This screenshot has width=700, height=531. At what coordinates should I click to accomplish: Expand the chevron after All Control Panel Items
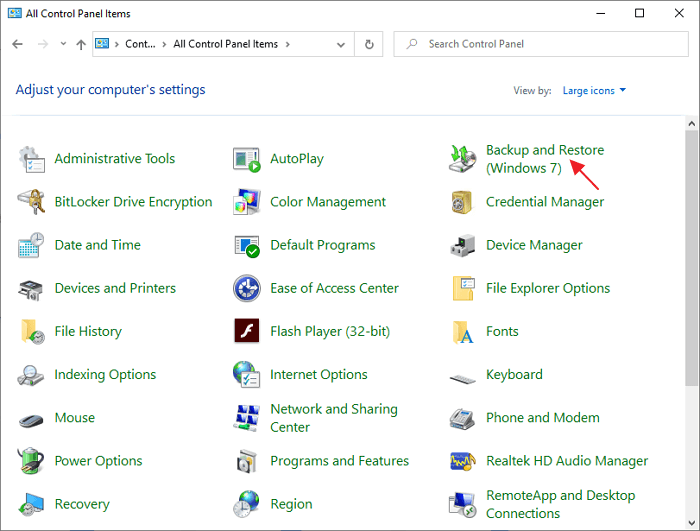(288, 44)
